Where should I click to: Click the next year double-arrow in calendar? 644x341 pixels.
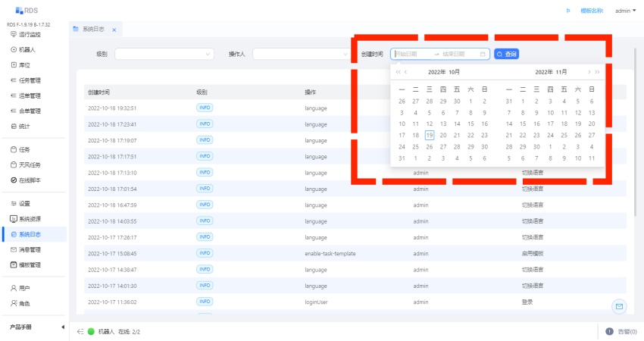click(x=598, y=72)
